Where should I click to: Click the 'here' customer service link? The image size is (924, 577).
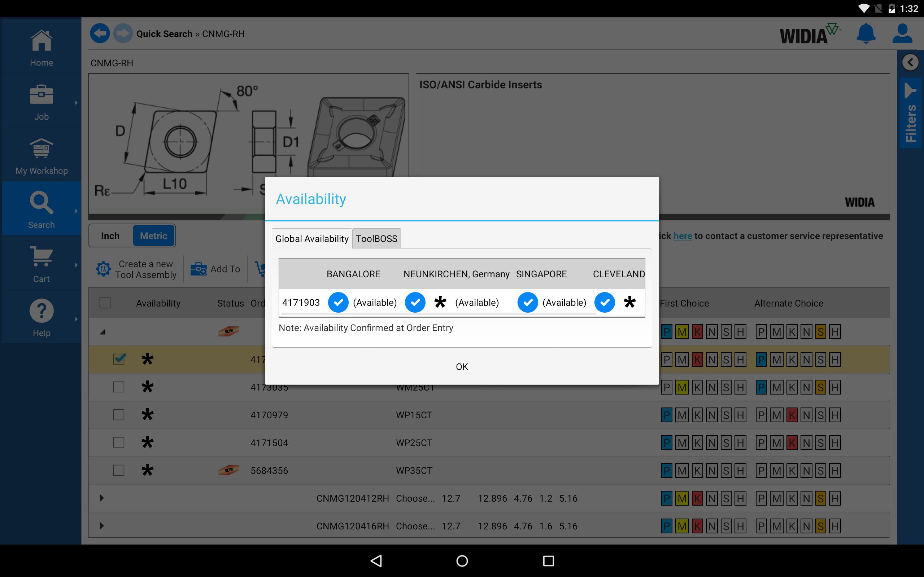pos(682,236)
